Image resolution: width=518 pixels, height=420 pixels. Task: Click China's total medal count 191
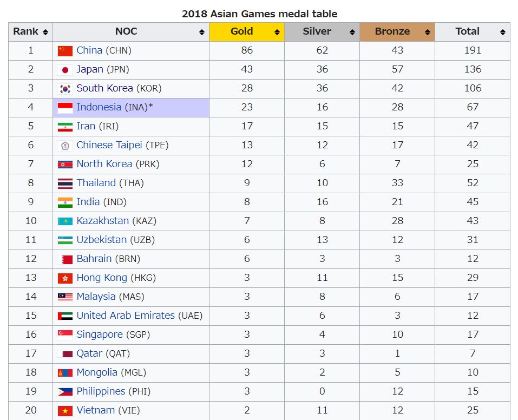pyautogui.click(x=473, y=50)
